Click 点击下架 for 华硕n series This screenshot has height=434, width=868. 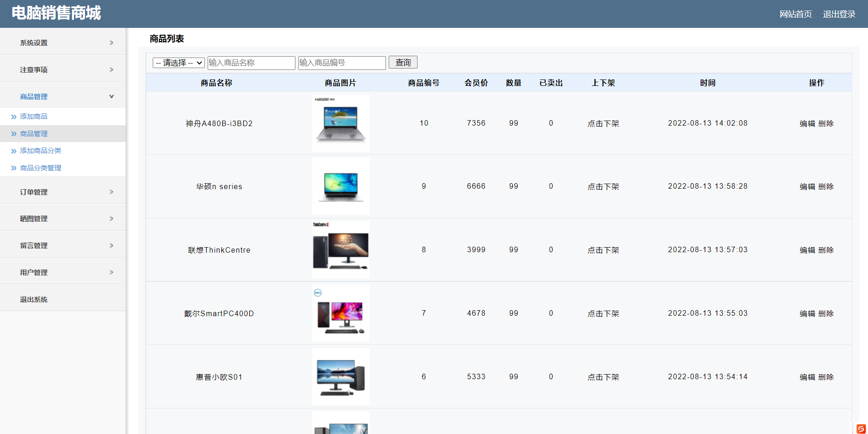[x=603, y=186]
